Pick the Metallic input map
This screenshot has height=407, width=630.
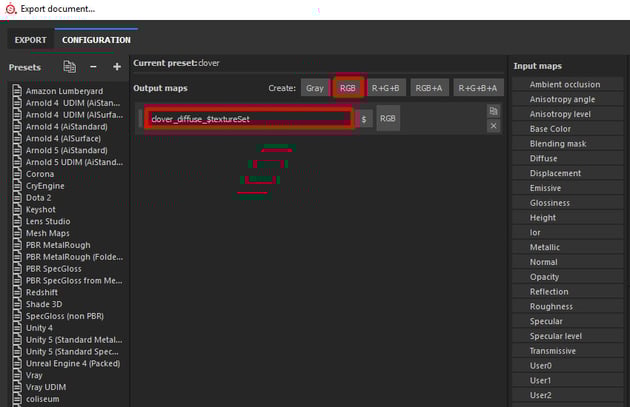[567, 247]
